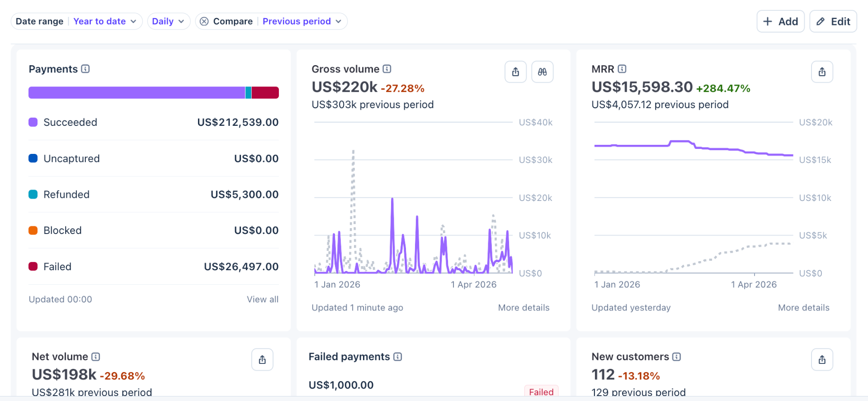Image resolution: width=868 pixels, height=401 pixels.
Task: Click the MRR info icon
Action: click(622, 69)
